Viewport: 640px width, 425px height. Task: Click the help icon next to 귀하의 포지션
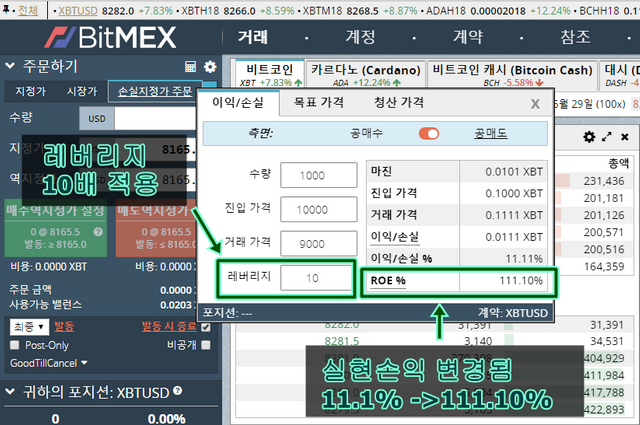[178, 391]
